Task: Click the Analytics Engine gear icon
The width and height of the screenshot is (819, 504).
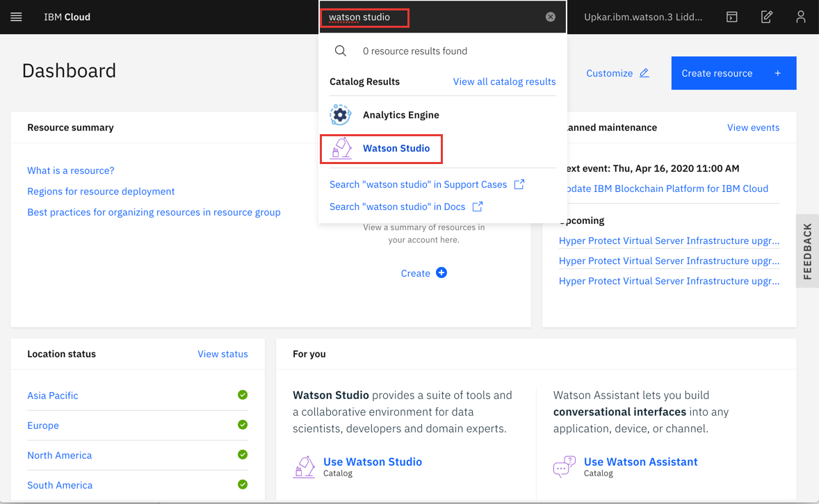Action: 340,115
